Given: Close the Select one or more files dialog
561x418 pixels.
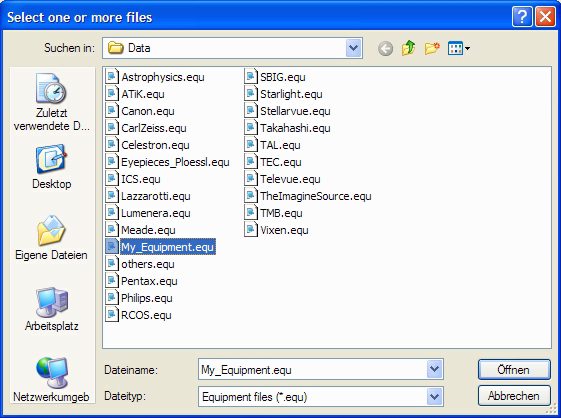Looking at the screenshot, I should click(x=545, y=16).
